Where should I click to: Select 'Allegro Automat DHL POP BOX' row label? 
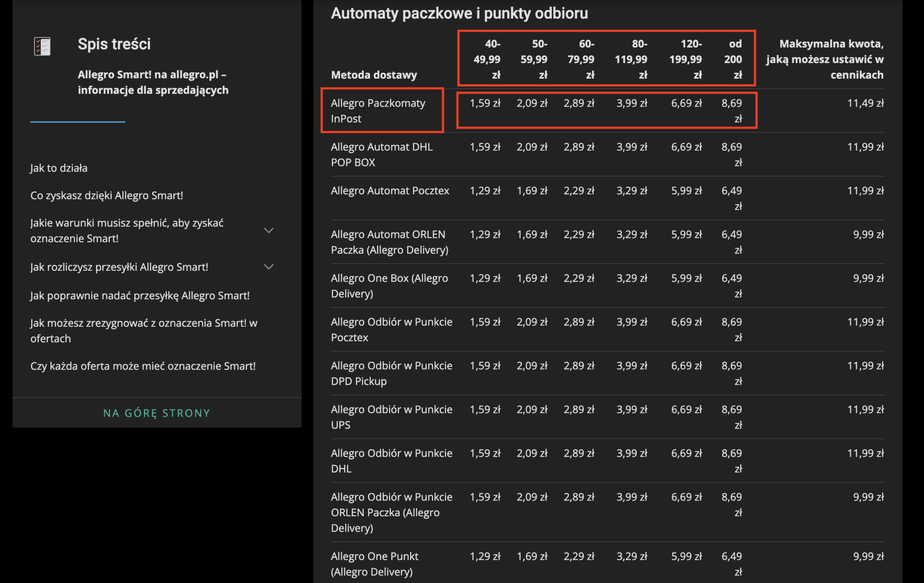click(x=382, y=154)
